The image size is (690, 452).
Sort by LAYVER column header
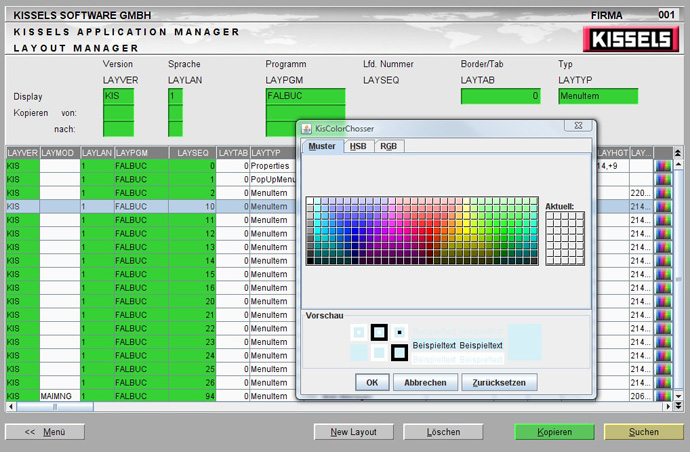[22, 153]
